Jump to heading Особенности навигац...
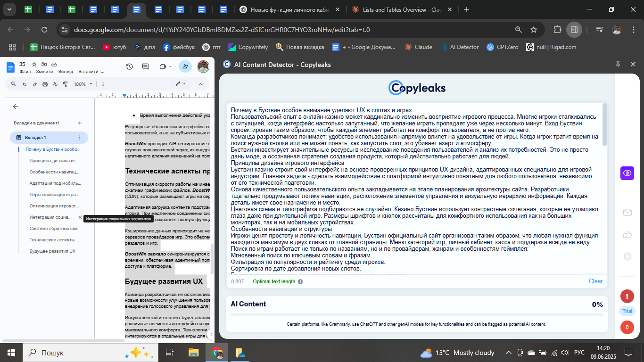Screen dimensions: 644x362 pos(55,172)
